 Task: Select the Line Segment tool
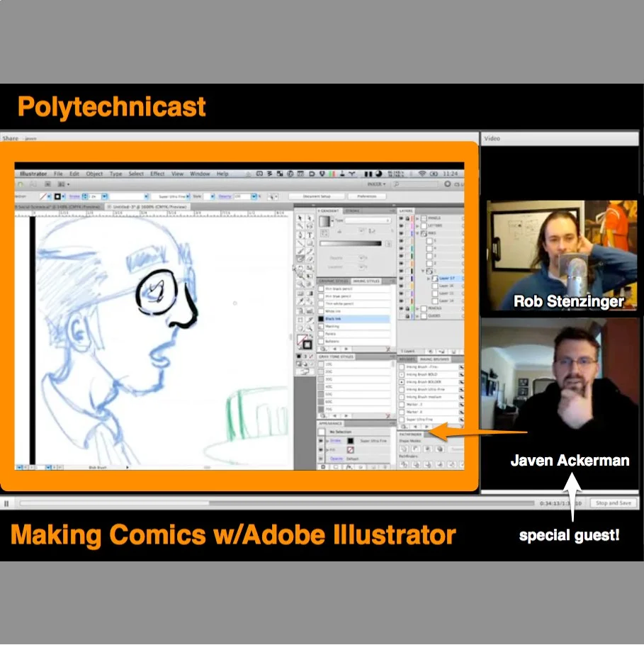(x=300, y=243)
